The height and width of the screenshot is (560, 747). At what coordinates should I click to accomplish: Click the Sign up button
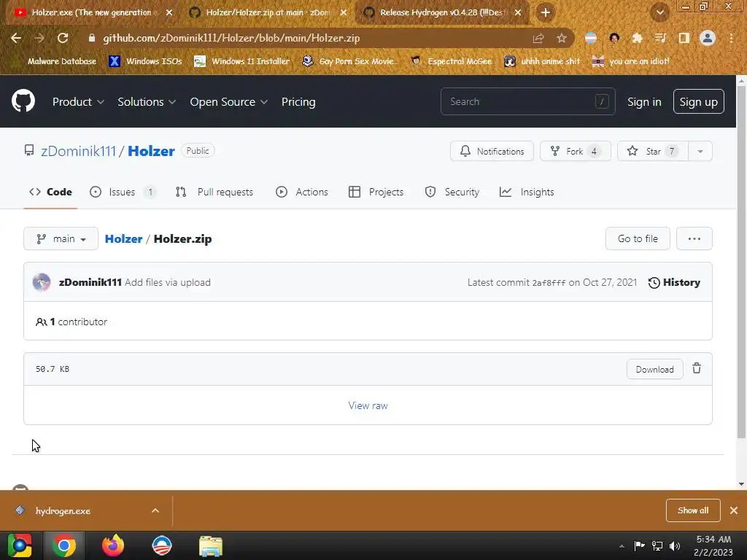pyautogui.click(x=698, y=101)
